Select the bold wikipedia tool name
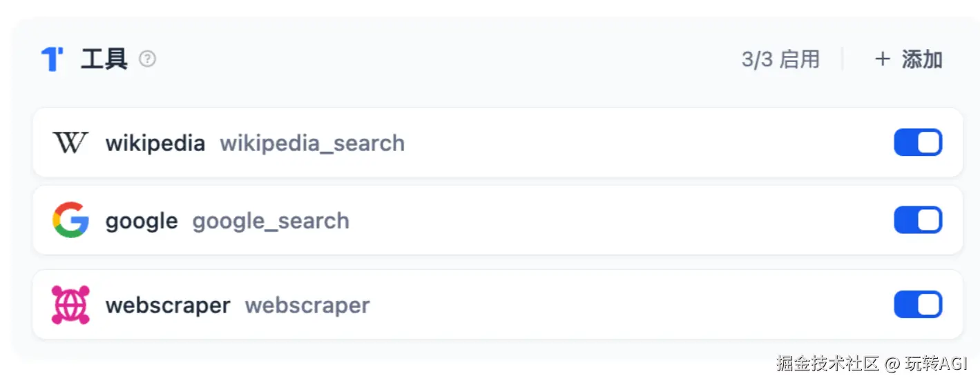The width and height of the screenshot is (980, 385). 155,144
